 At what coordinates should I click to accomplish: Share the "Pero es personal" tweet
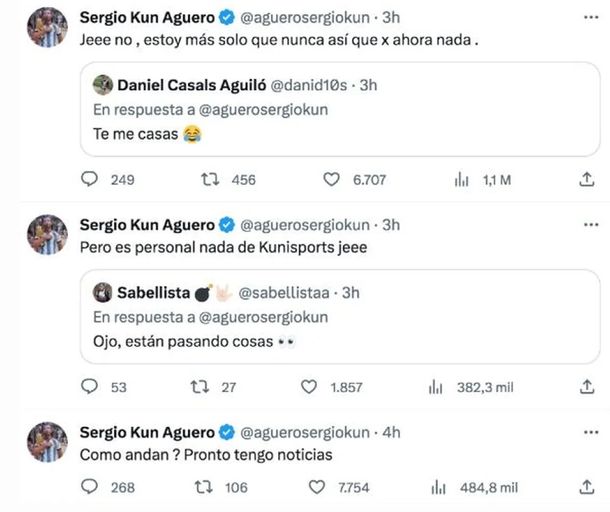pos(587,387)
